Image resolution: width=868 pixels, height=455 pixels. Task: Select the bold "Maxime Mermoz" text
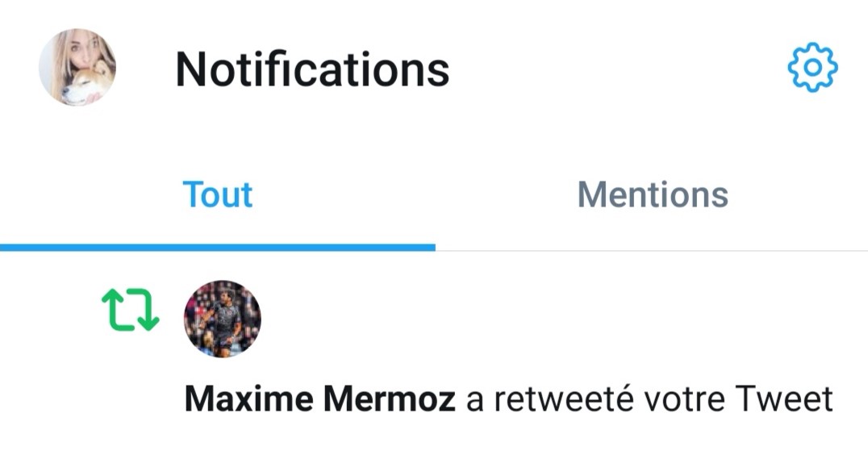tap(319, 400)
